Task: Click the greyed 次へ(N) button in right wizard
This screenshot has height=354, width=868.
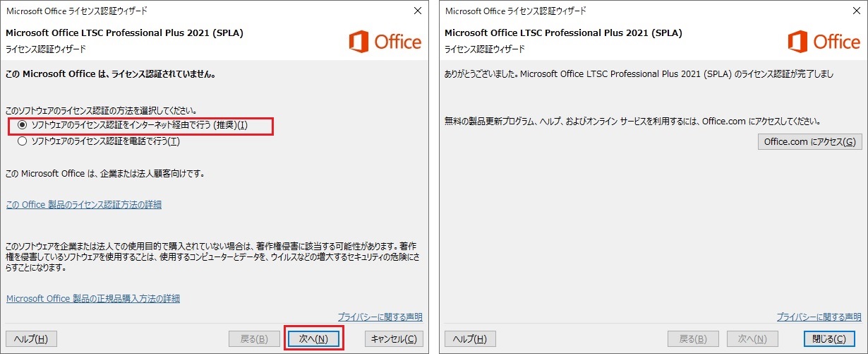Action: click(752, 338)
